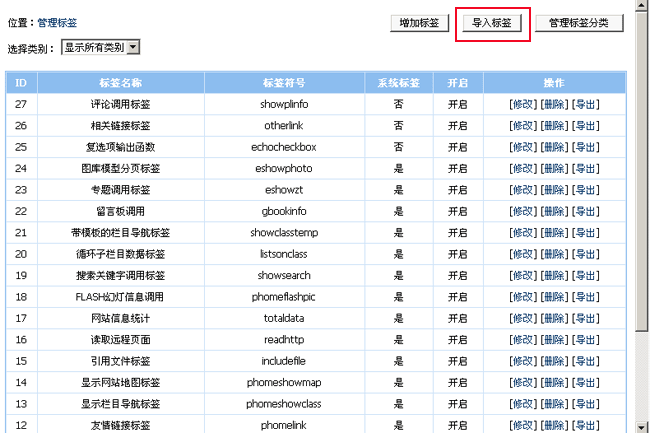Click the 导入标签 button
The image size is (650, 433).
(x=491, y=23)
